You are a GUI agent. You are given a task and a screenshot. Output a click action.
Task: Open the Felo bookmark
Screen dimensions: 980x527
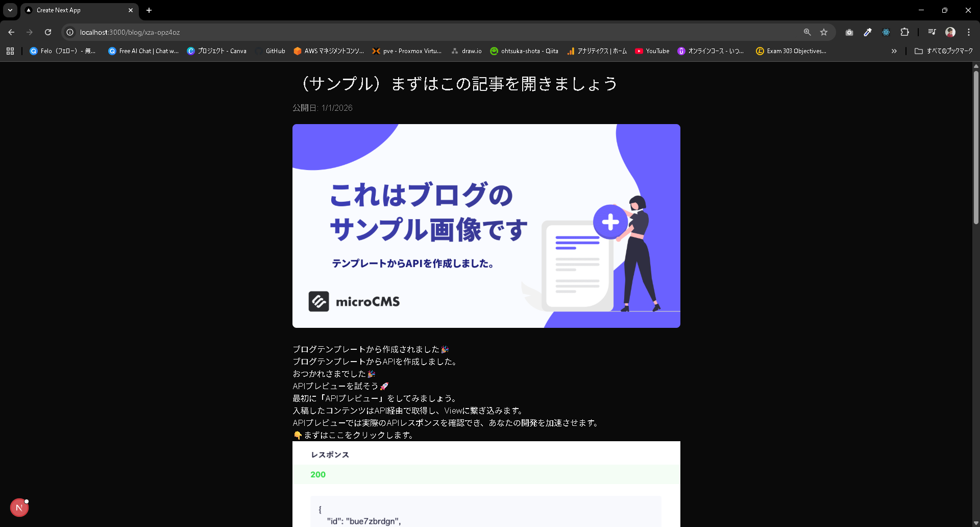(x=63, y=51)
